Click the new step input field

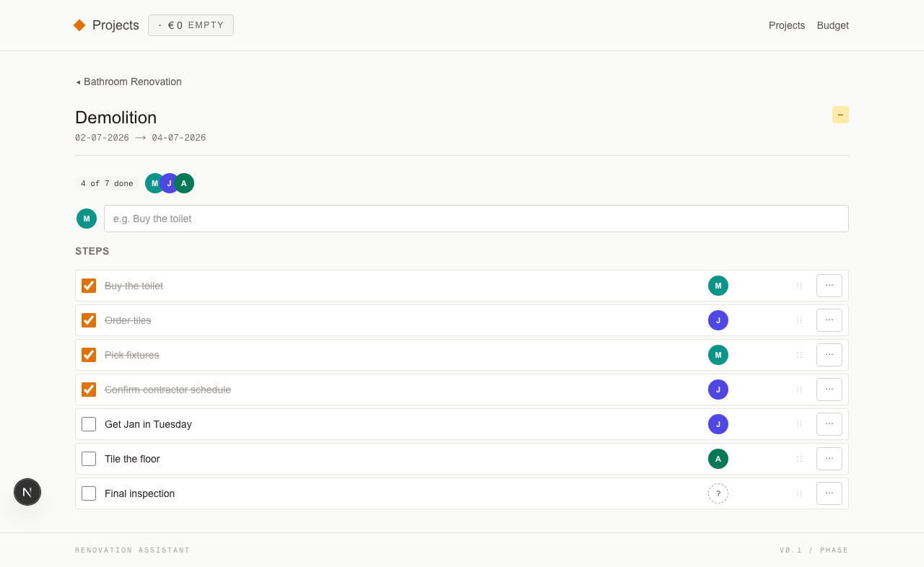pyautogui.click(x=476, y=219)
